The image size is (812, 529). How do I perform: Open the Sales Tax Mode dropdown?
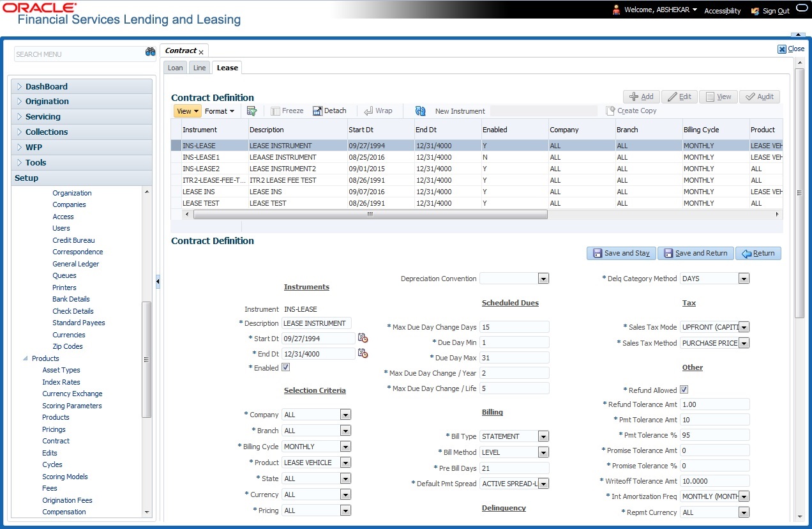click(744, 327)
